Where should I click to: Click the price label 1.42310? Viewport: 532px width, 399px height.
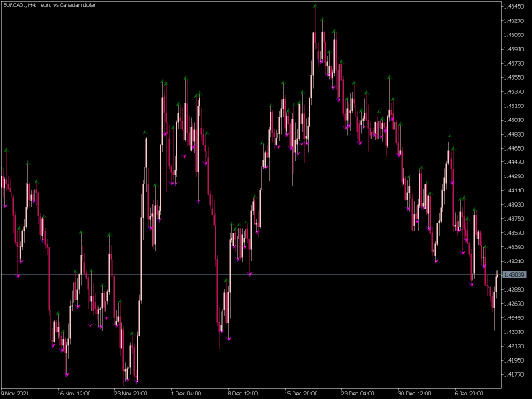514,332
